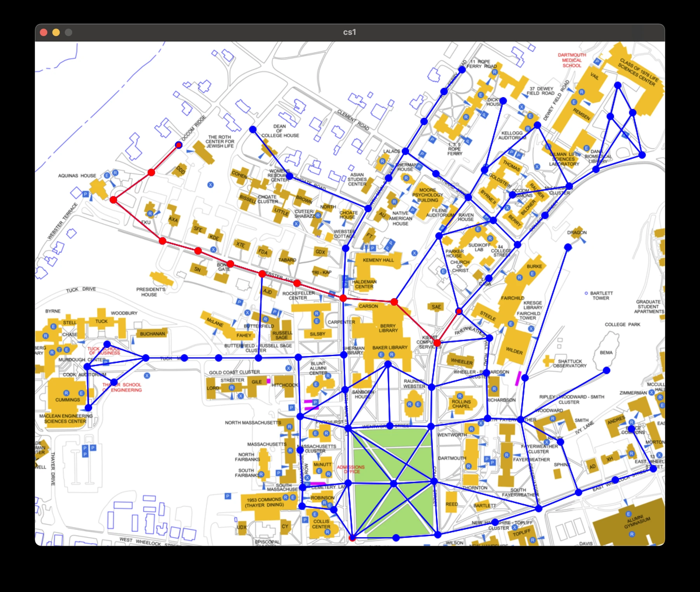Click parking icon beside Aquinas House
This screenshot has width=700, height=592.
pos(86,194)
